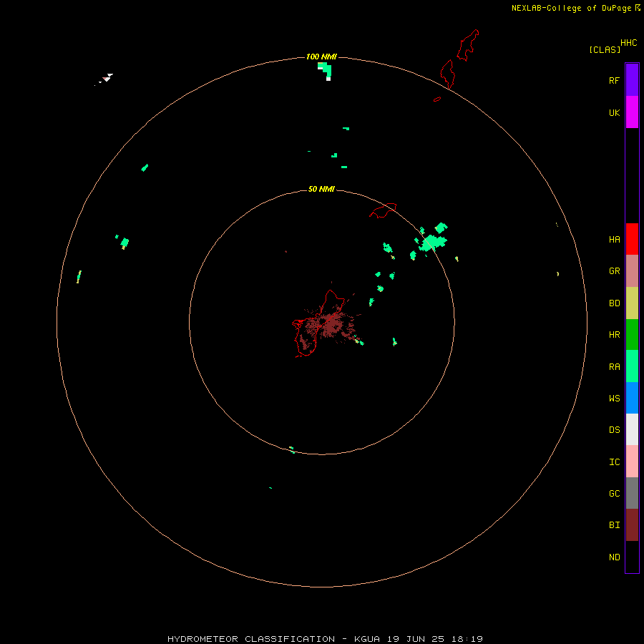The width and height of the screenshot is (644, 644).
Task: Click the BD legend label
Action: click(x=614, y=303)
